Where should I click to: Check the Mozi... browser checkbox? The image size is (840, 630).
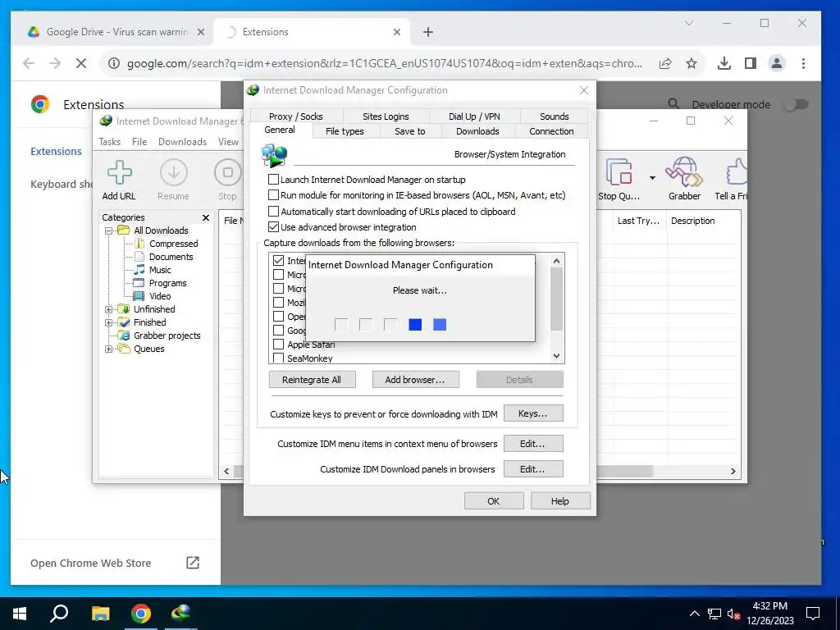pos(278,303)
